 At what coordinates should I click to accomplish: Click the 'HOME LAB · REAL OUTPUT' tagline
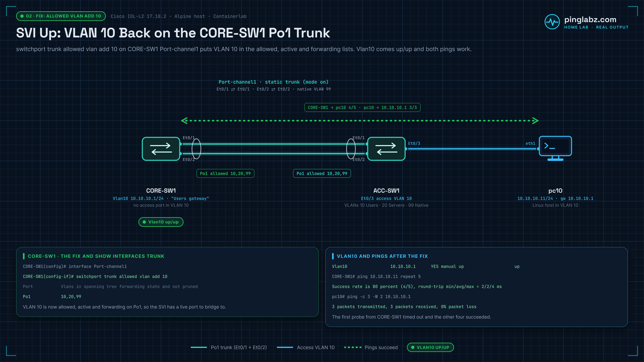pos(596,27)
